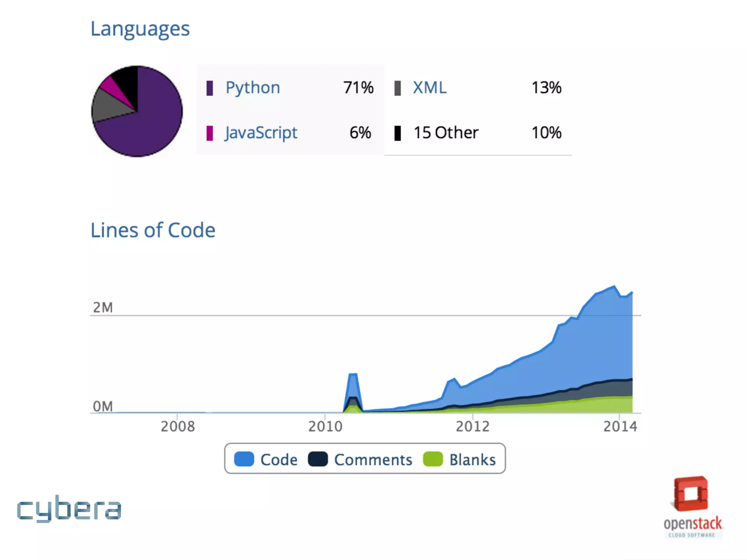Click the purple Python color swatch
747x560 pixels.
[x=209, y=88]
